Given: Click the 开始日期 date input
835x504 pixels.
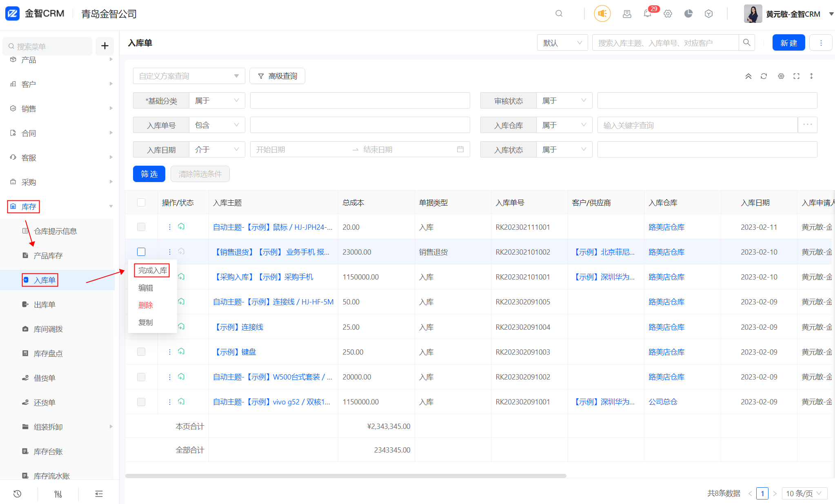Looking at the screenshot, I should pos(300,149).
